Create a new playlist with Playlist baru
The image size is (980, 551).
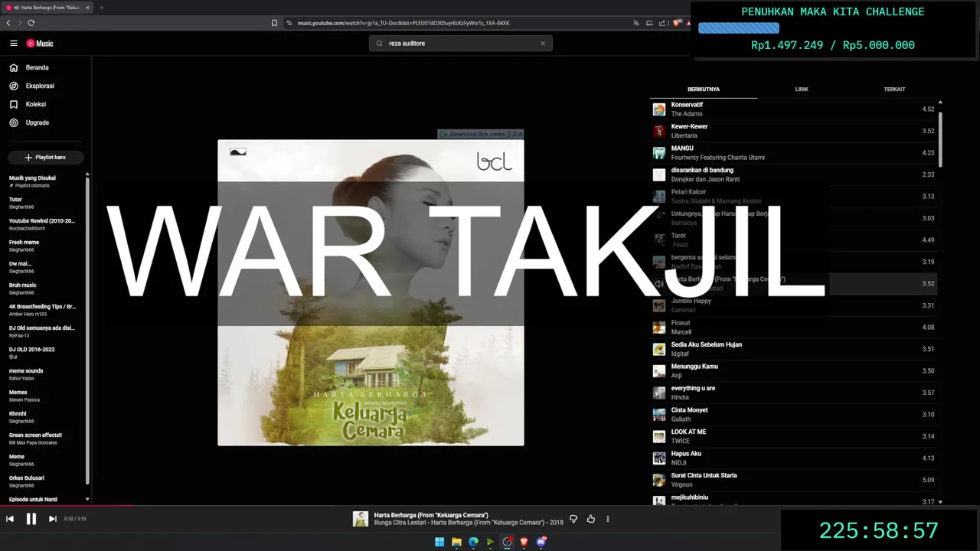46,158
